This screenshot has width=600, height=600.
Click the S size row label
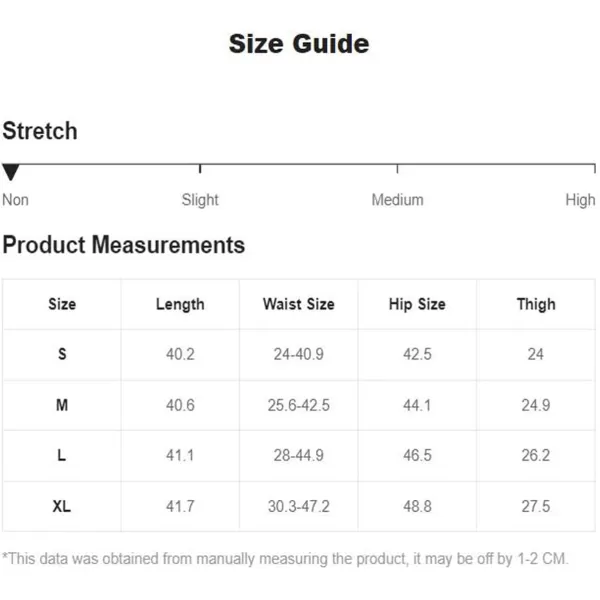click(x=62, y=354)
